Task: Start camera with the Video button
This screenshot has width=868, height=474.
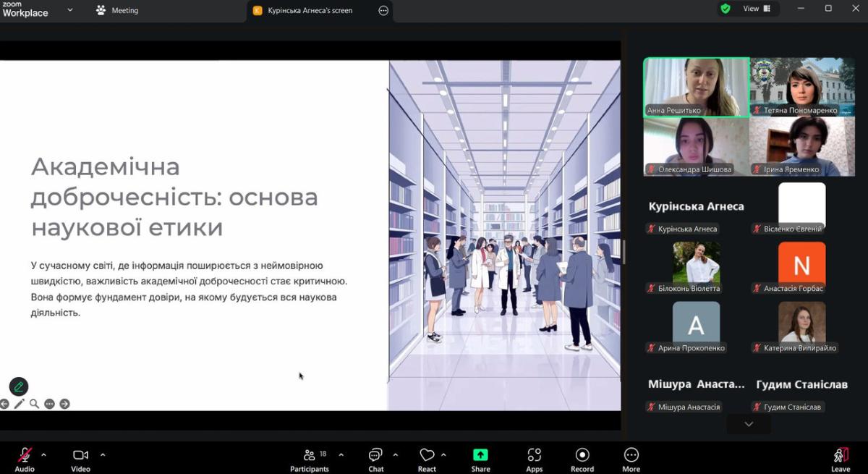Action: [80, 459]
